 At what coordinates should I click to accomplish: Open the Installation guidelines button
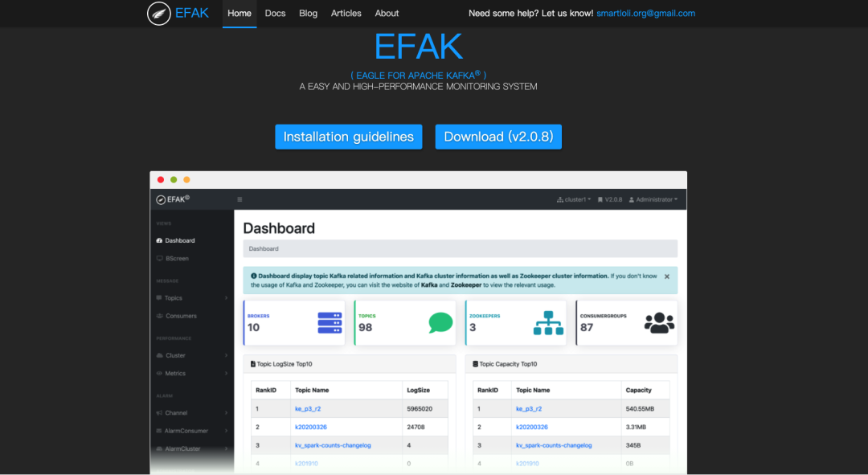[x=349, y=137]
